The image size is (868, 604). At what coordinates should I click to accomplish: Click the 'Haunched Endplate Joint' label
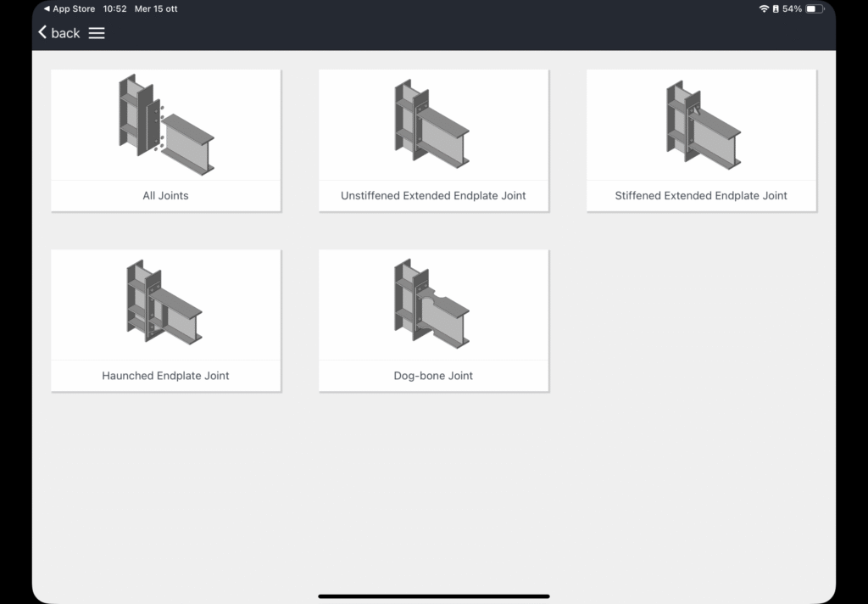(166, 376)
